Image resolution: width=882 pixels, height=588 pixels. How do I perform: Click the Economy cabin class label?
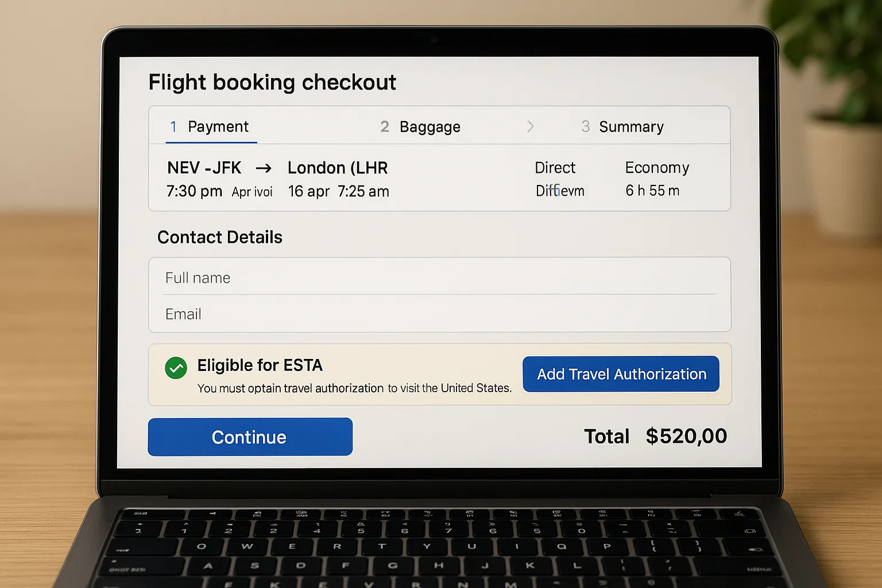tap(657, 168)
